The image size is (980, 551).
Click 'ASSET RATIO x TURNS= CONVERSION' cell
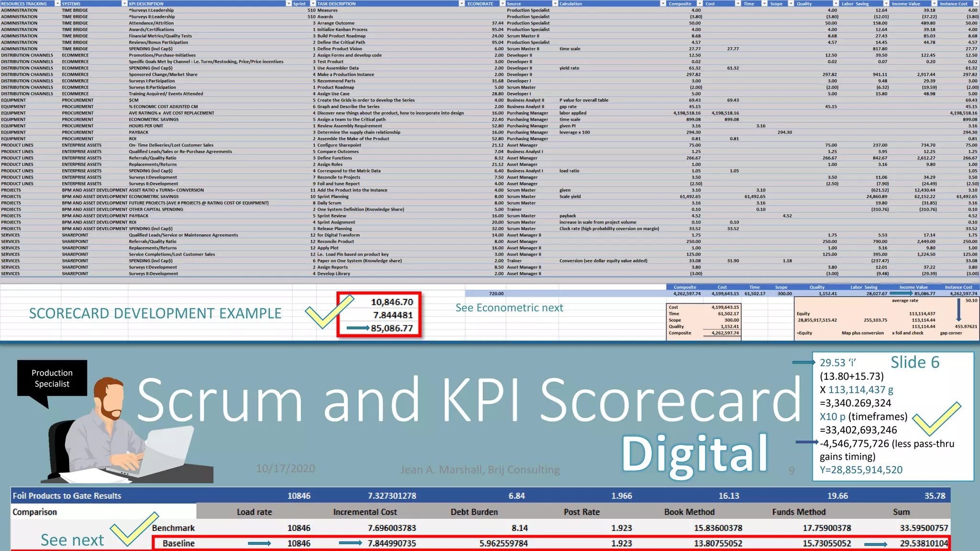coord(167,190)
